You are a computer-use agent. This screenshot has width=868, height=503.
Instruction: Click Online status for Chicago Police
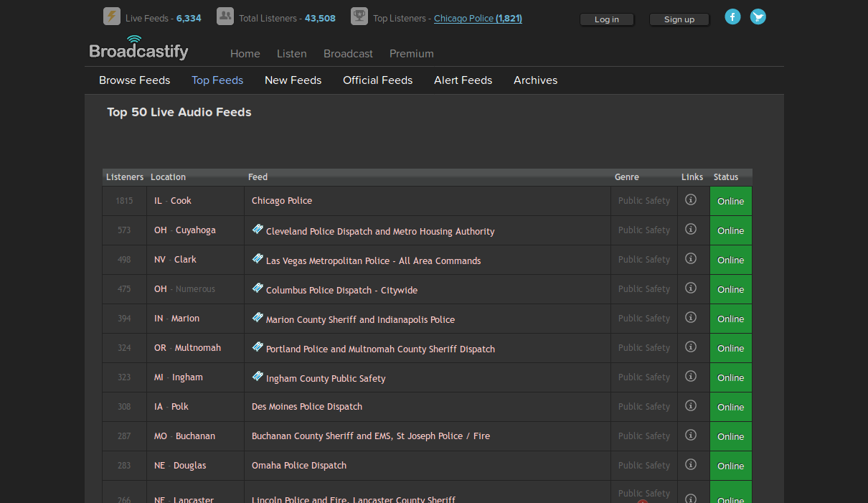[x=731, y=201]
